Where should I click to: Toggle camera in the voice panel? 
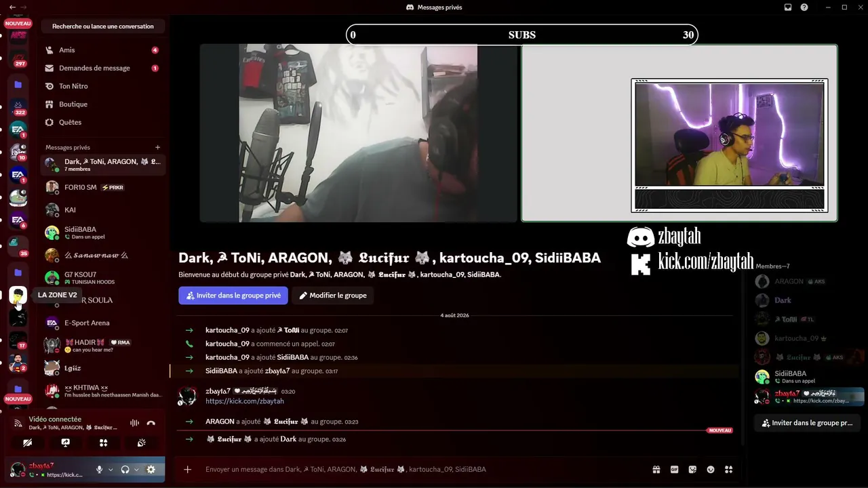(27, 443)
